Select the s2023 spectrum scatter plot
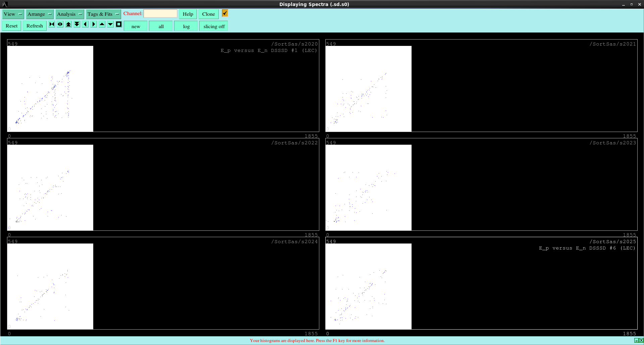644x345 pixels. click(369, 188)
